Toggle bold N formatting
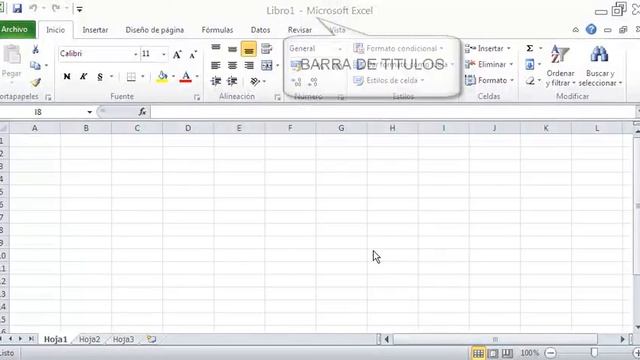640x360 pixels. point(67,76)
